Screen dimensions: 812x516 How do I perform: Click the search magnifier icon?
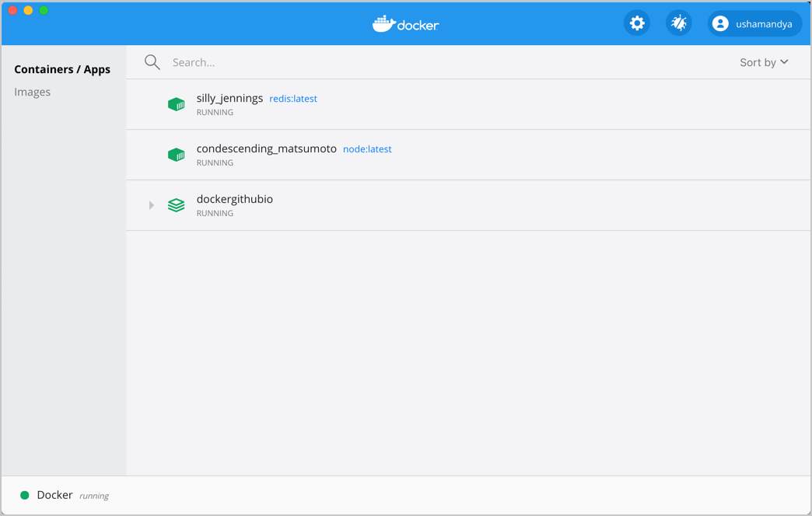click(152, 61)
